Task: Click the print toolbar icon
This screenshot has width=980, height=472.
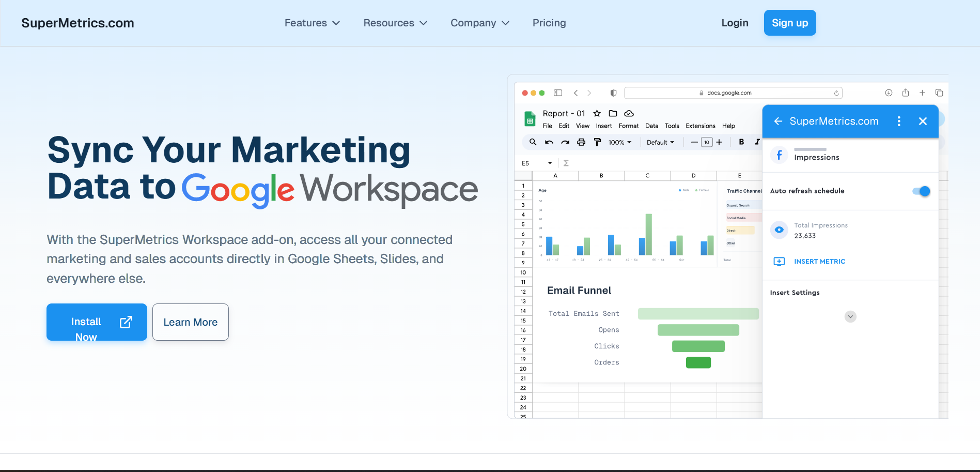Action: coord(581,142)
